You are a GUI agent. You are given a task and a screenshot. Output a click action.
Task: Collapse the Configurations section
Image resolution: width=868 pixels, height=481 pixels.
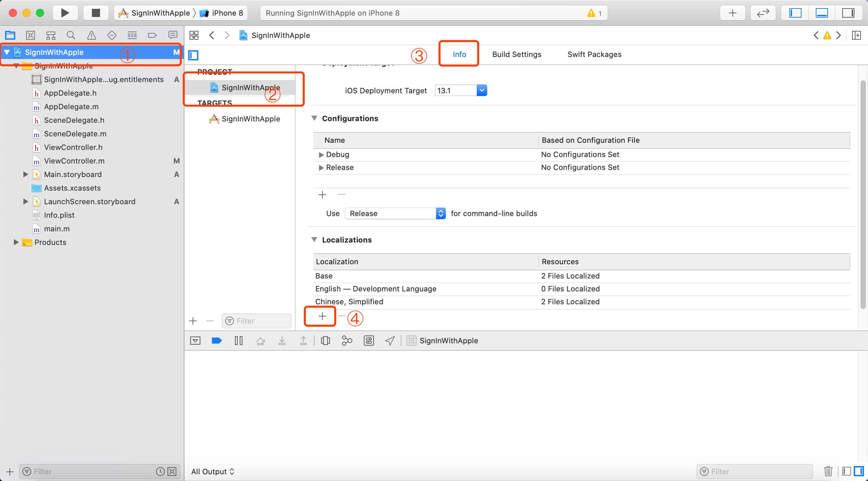pos(314,118)
